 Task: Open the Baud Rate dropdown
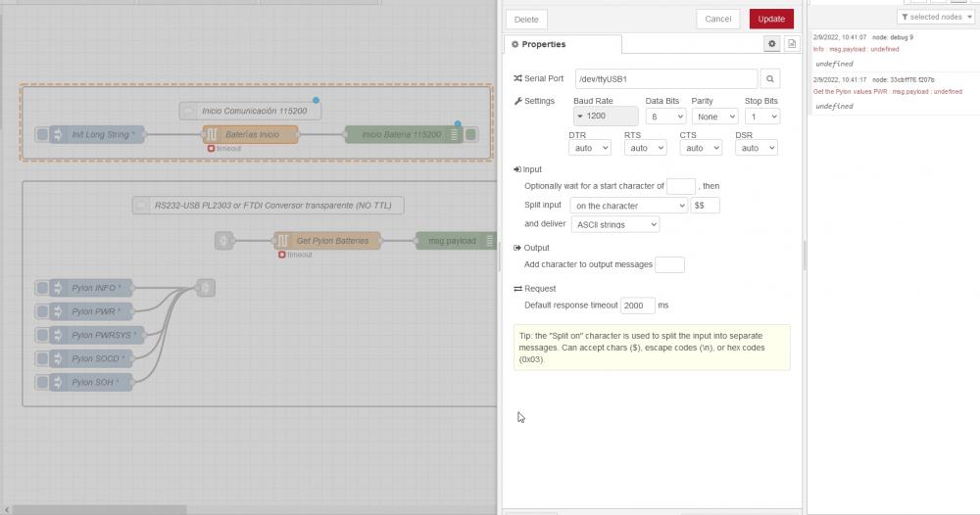click(606, 117)
